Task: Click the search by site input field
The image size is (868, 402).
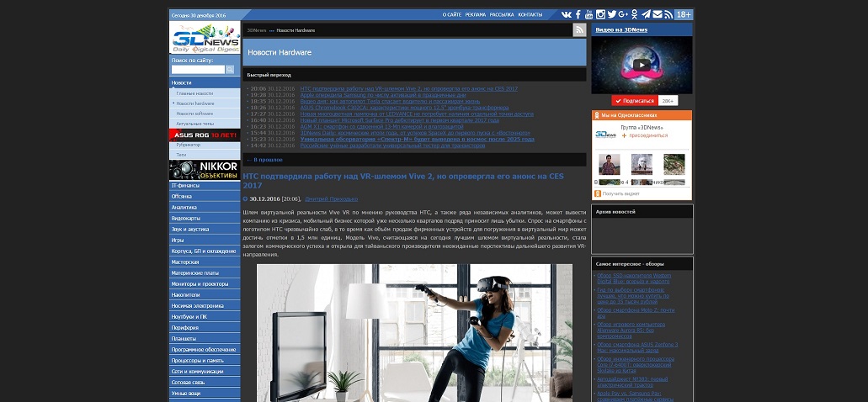Action: [x=198, y=70]
